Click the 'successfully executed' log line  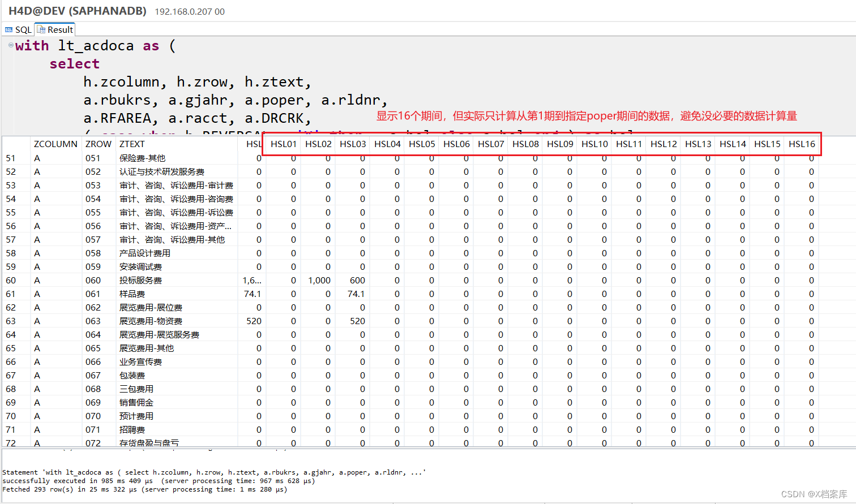(159, 481)
